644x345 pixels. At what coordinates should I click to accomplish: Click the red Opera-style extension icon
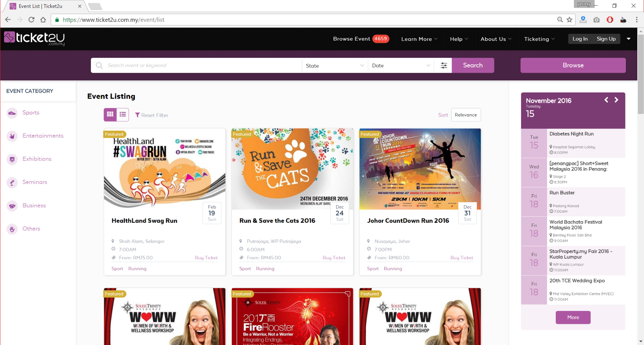[x=610, y=20]
